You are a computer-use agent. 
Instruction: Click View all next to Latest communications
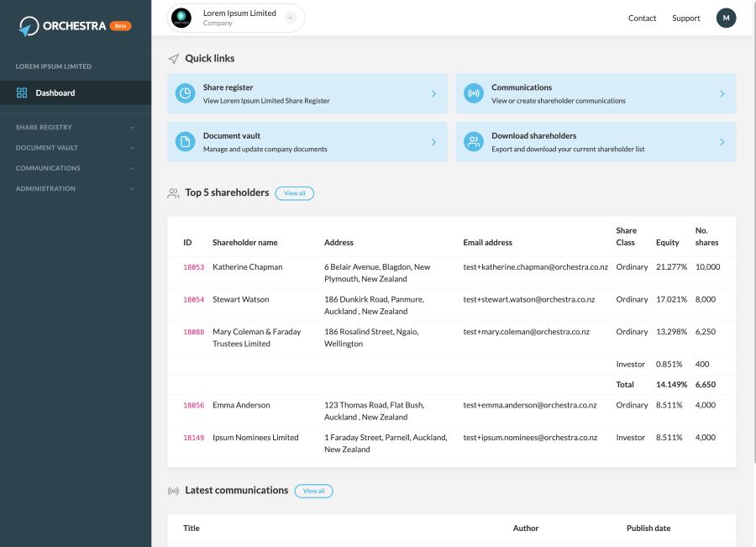click(313, 491)
